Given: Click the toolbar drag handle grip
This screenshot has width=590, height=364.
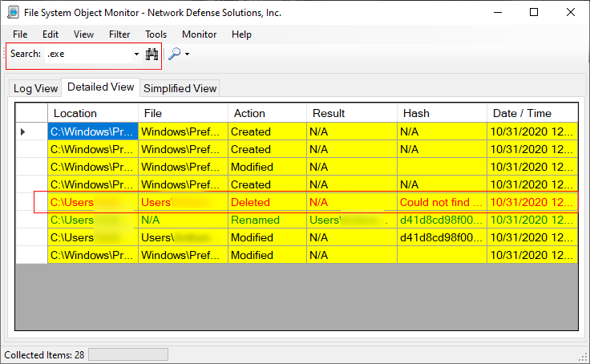Looking at the screenshot, I should [7, 55].
